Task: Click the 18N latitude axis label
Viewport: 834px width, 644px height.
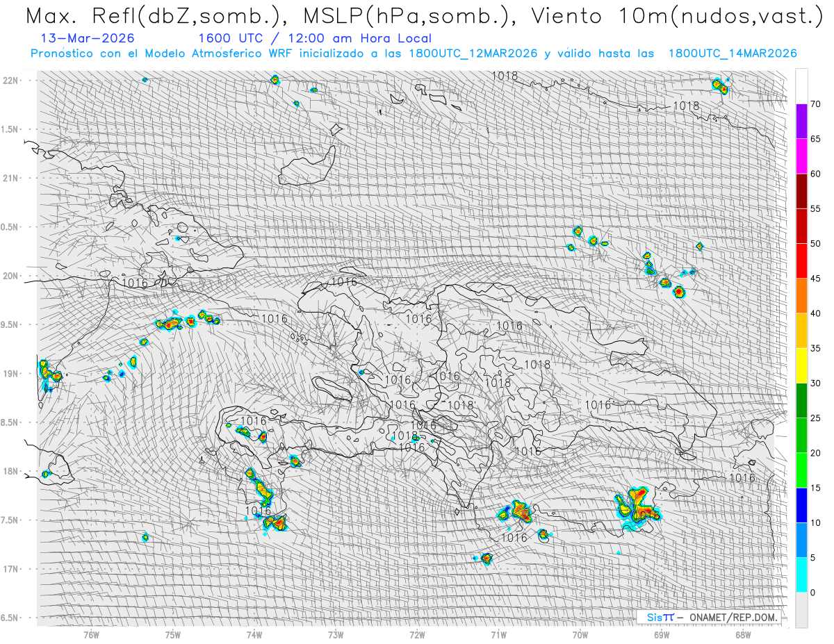Action: coord(10,471)
